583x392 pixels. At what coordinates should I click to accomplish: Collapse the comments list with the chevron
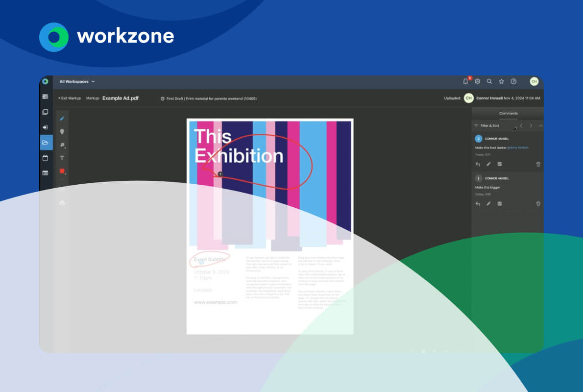(540, 125)
